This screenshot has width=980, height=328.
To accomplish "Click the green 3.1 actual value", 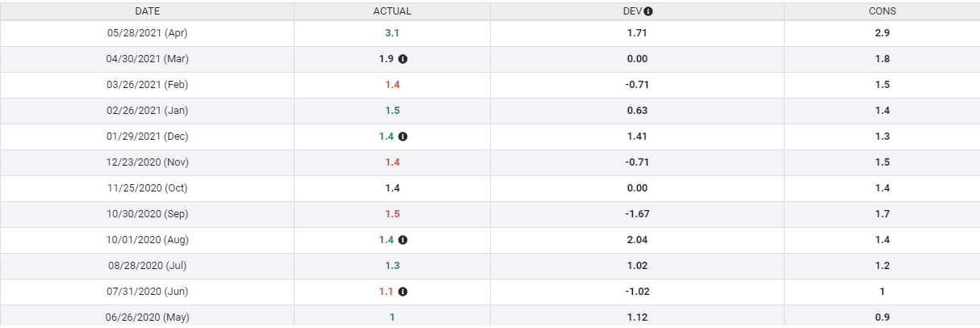I will (x=392, y=33).
